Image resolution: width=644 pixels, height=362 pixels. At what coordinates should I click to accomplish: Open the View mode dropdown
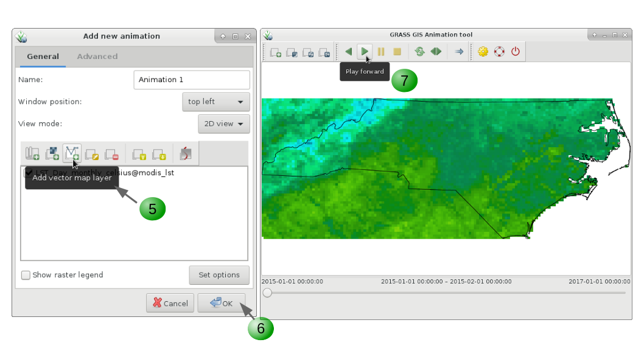(x=224, y=124)
